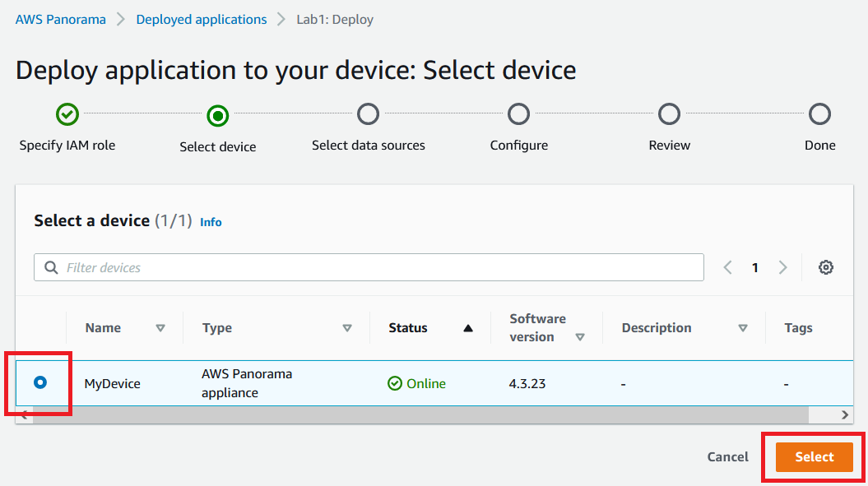
Task: Click the green Online check icon
Action: (x=395, y=383)
